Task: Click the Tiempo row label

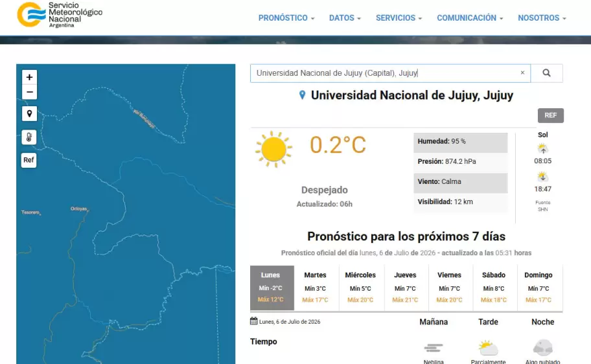Action: click(264, 341)
